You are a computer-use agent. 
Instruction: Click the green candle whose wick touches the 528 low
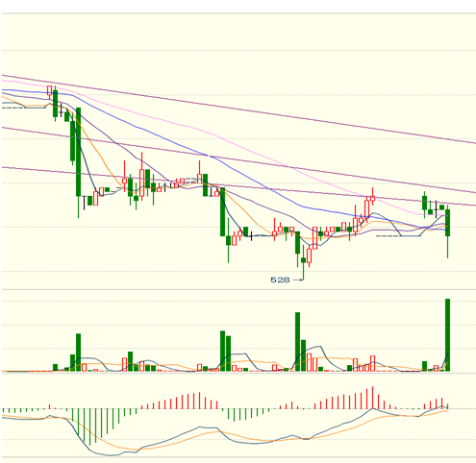(x=303, y=260)
